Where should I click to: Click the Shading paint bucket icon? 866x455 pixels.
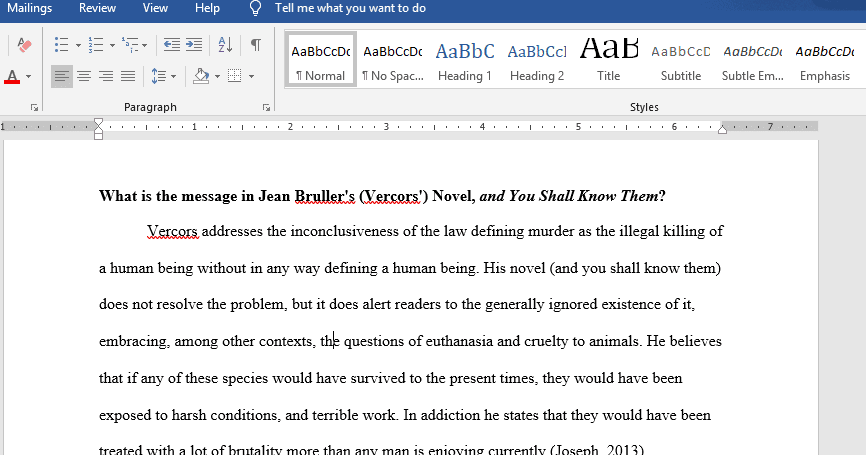pyautogui.click(x=201, y=76)
